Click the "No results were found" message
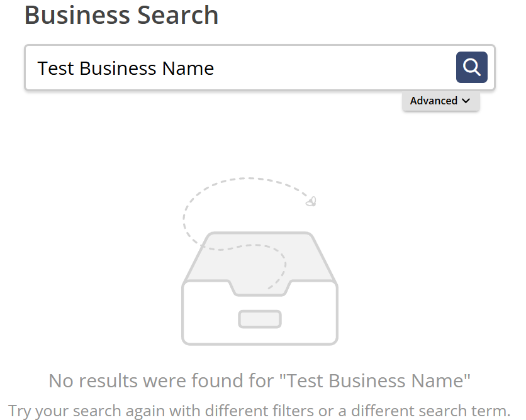Viewport: 526px width, 420px height. tap(260, 381)
